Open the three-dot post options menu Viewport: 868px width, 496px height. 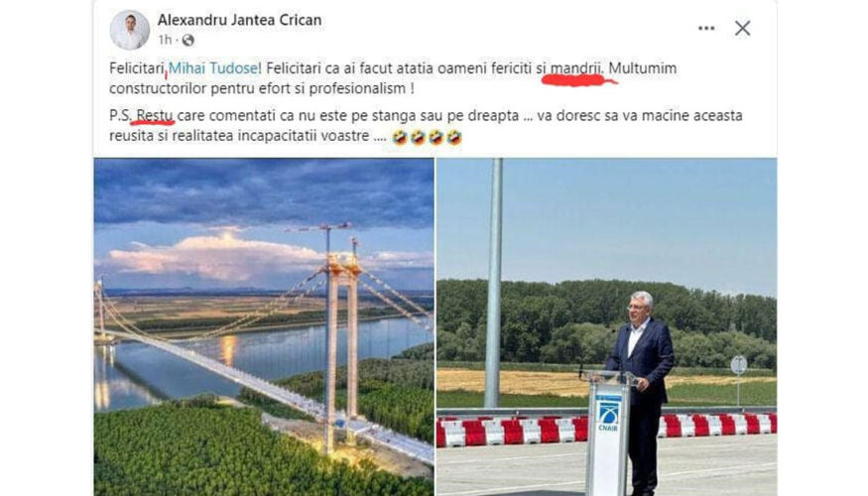coord(706,28)
